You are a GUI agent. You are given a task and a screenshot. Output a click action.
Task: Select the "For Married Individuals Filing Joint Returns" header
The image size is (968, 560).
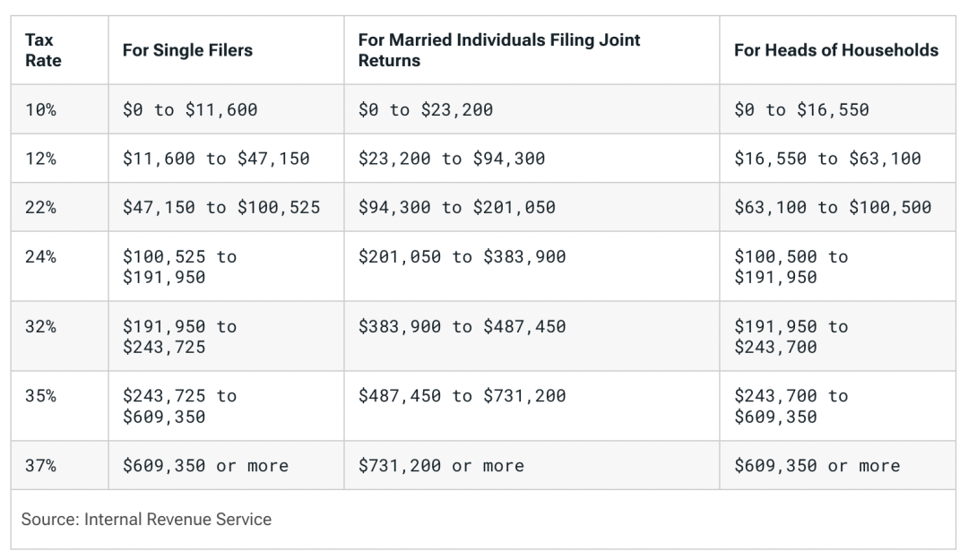499,50
